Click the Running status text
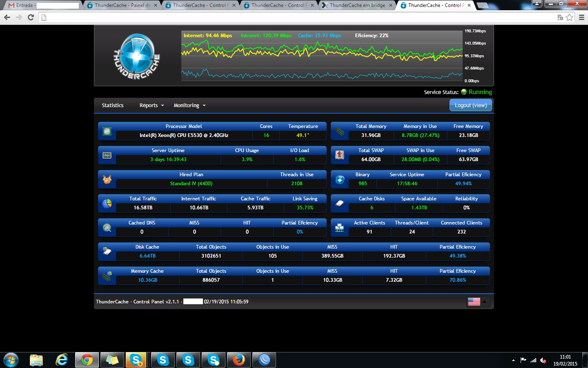This screenshot has height=368, width=588. click(x=480, y=92)
